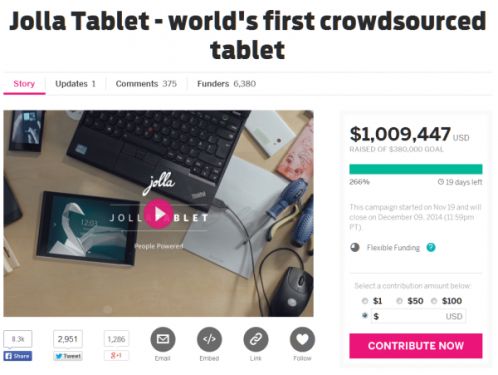
Task: Tweet about the campaign
Action: (x=68, y=356)
